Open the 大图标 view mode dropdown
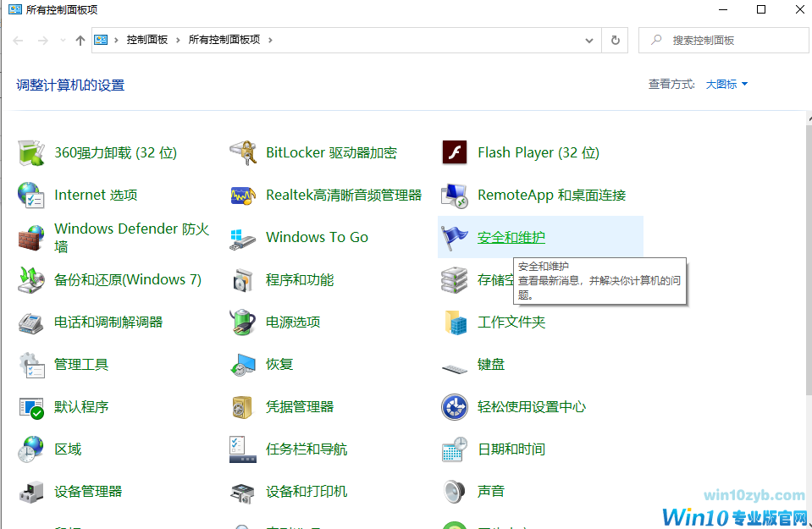The image size is (812, 529). pos(724,84)
